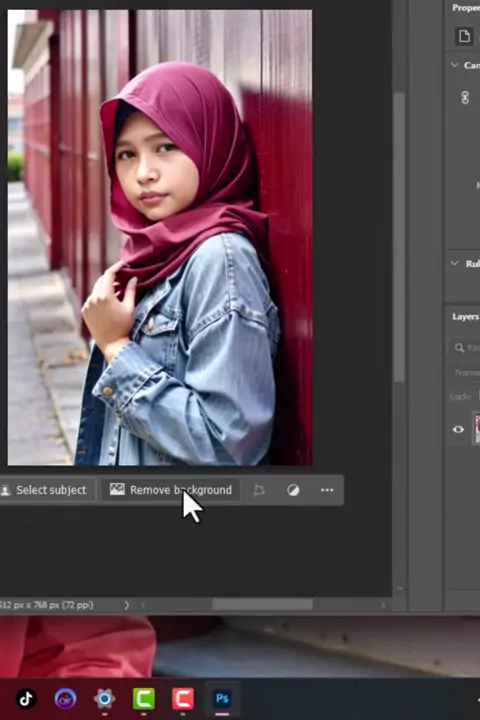Click the horizontal scrollbar thumb
The width and height of the screenshot is (480, 720).
pos(263,605)
